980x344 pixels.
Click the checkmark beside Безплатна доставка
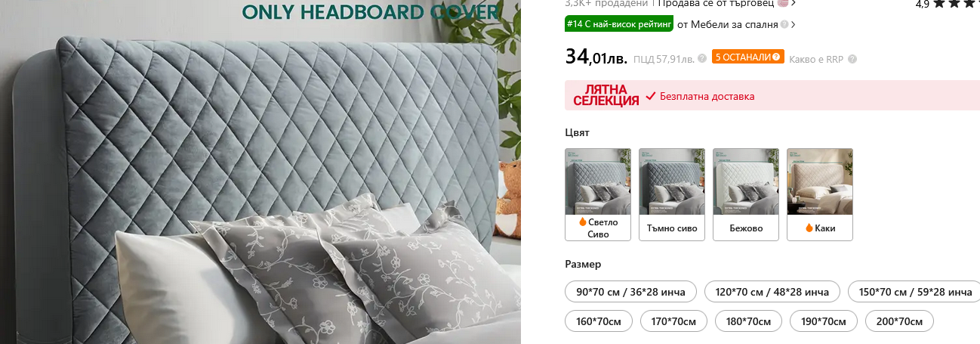(650, 96)
